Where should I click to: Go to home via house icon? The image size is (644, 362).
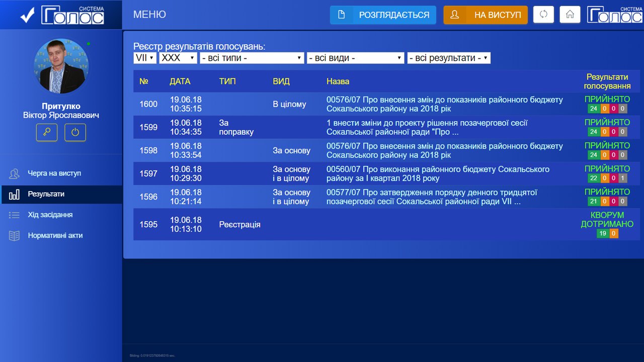click(x=570, y=15)
